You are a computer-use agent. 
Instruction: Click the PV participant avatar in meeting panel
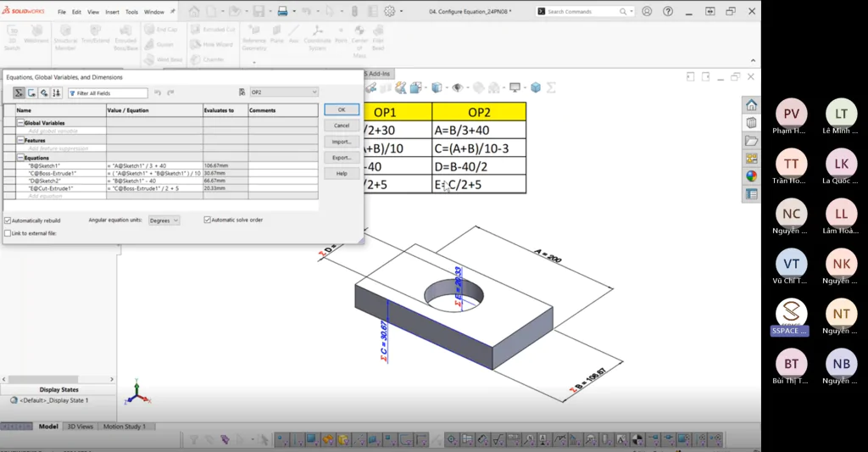791,114
